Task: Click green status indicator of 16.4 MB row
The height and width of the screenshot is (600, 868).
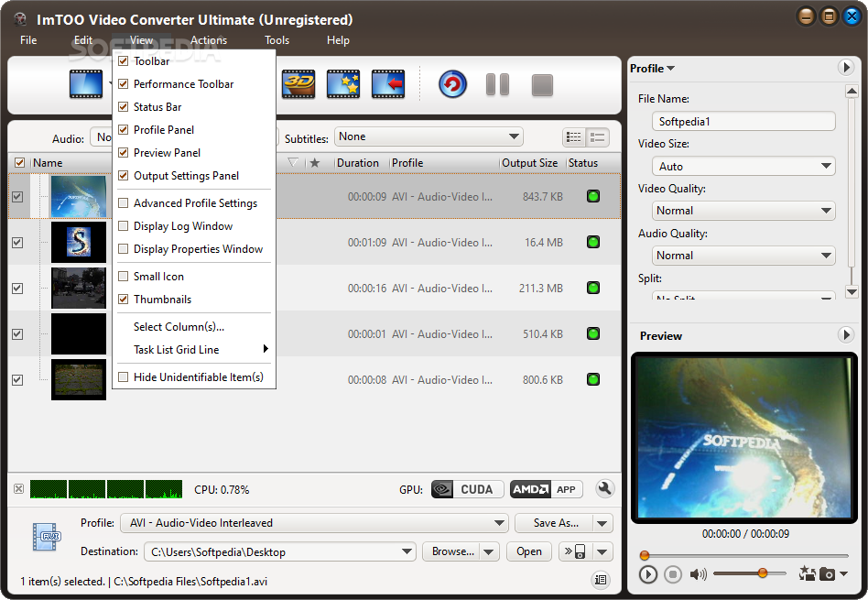Action: pyautogui.click(x=593, y=242)
